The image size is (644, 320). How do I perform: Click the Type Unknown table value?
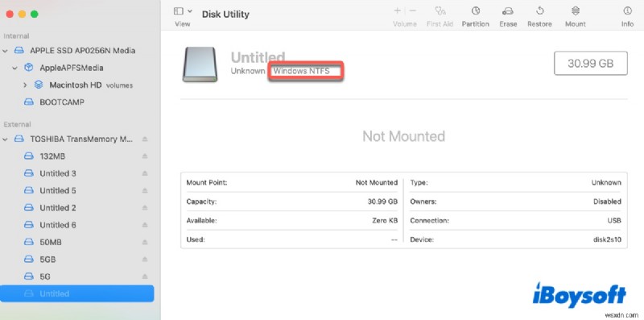point(606,183)
